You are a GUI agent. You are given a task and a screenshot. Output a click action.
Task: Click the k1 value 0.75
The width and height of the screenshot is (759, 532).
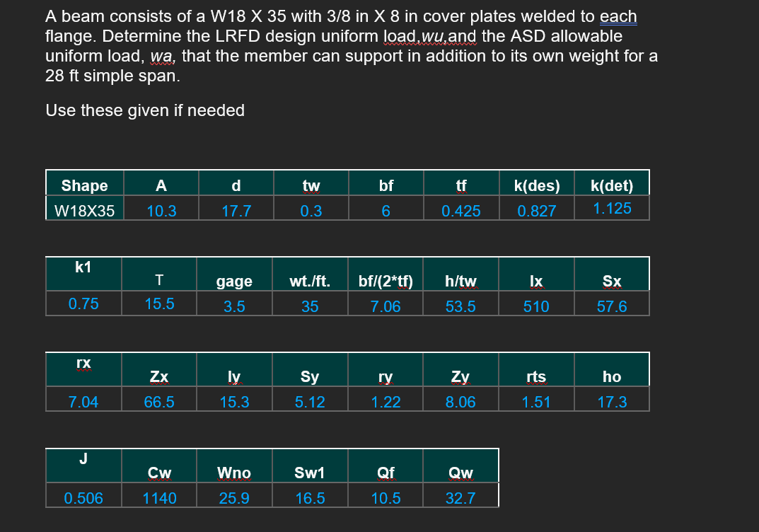pyautogui.click(x=84, y=304)
